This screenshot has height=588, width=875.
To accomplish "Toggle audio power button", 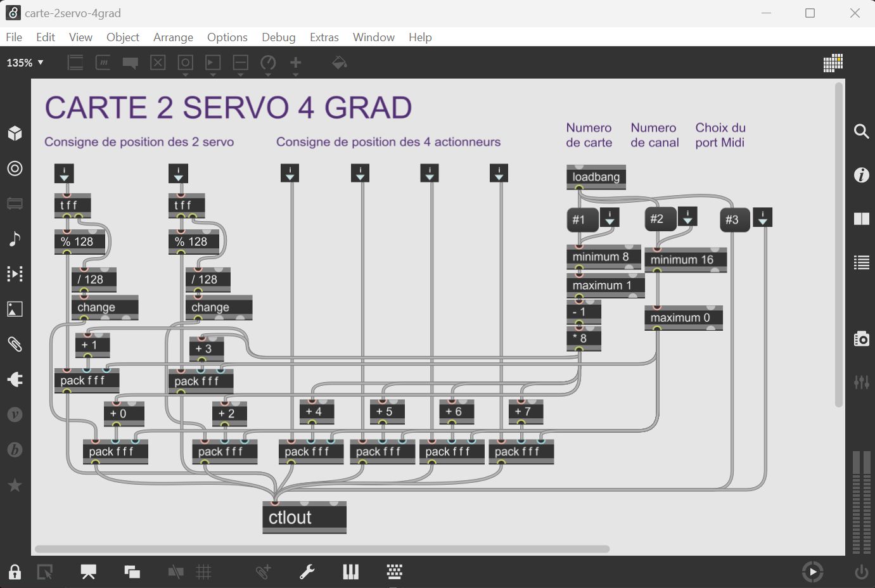I will (x=861, y=572).
